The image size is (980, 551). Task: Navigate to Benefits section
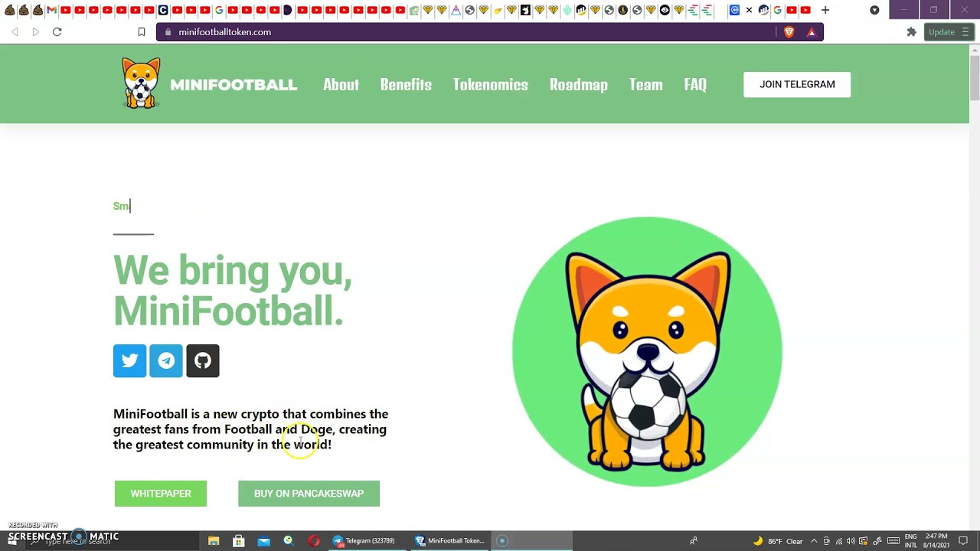[406, 84]
